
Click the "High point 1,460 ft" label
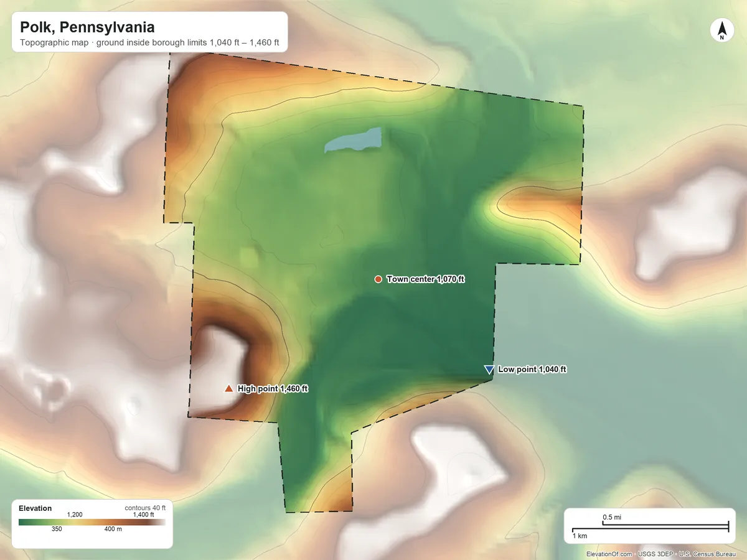[273, 389]
